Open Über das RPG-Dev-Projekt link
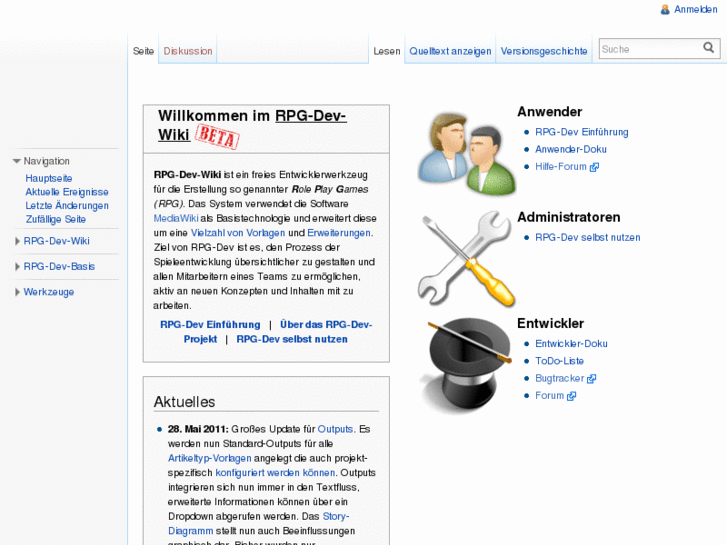 point(278,332)
